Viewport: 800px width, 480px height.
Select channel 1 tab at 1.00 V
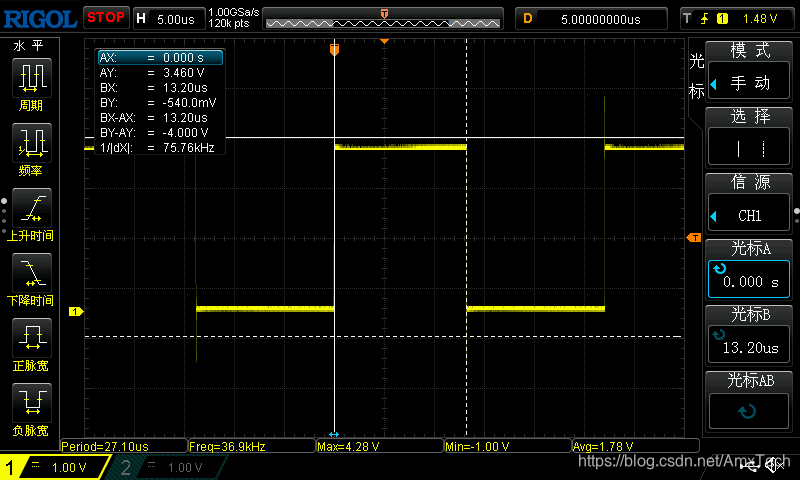click(x=55, y=467)
